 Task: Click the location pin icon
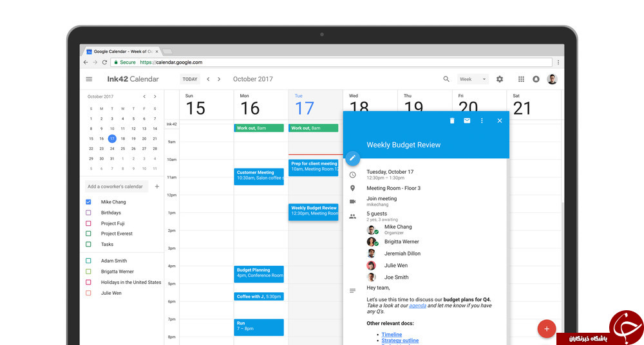(352, 188)
